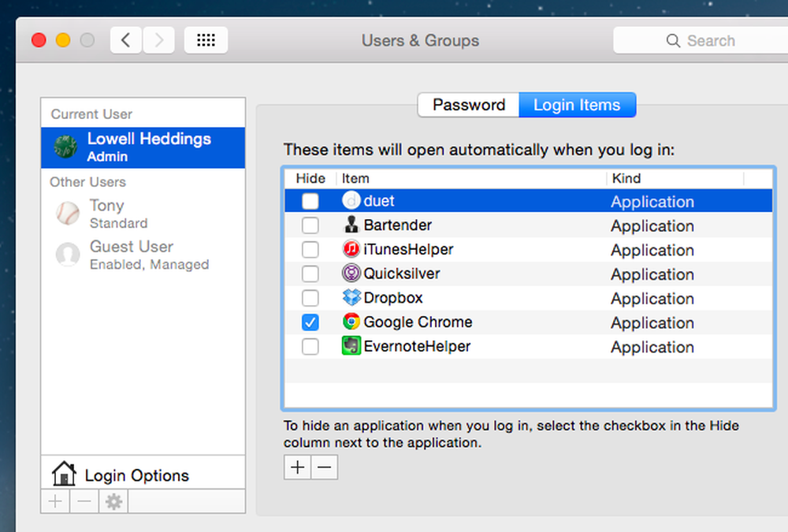The width and height of the screenshot is (788, 532).
Task: Click the Hide column header
Action: [310, 178]
